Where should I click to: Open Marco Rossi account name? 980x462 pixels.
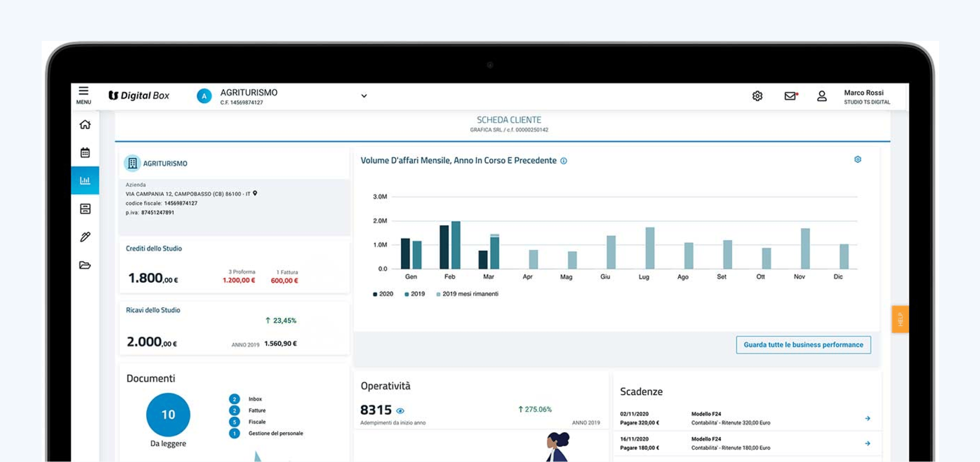point(864,93)
